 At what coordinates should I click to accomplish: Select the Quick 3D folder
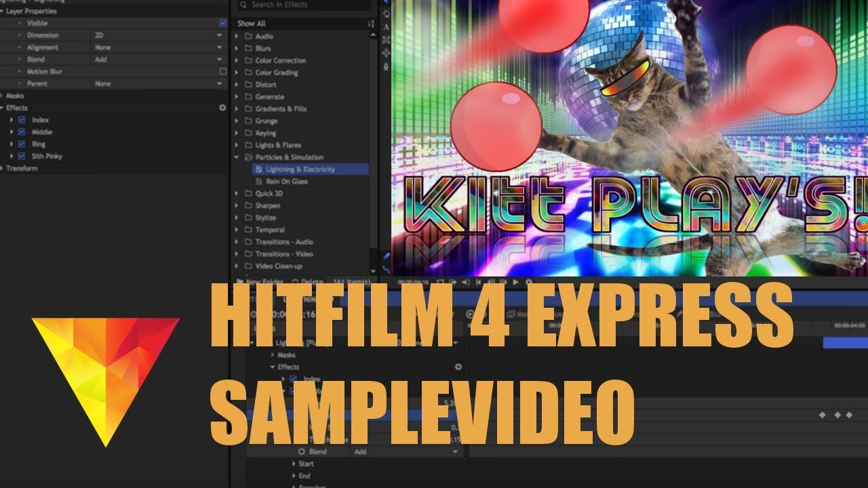click(x=269, y=193)
